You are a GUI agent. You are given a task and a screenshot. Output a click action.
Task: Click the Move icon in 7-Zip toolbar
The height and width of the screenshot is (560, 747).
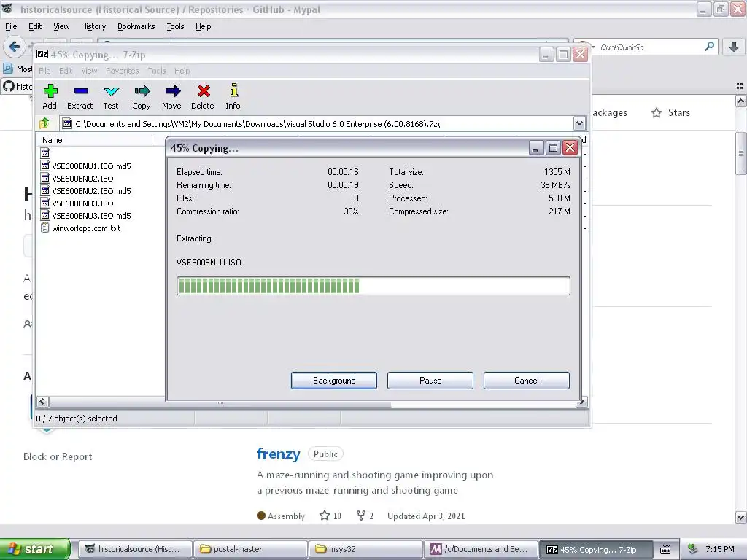coord(172,91)
